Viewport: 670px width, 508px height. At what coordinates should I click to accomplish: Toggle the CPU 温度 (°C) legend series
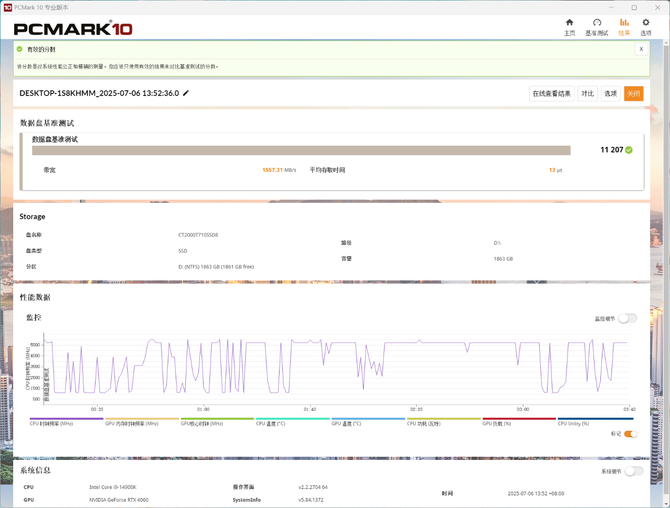pyautogui.click(x=293, y=422)
